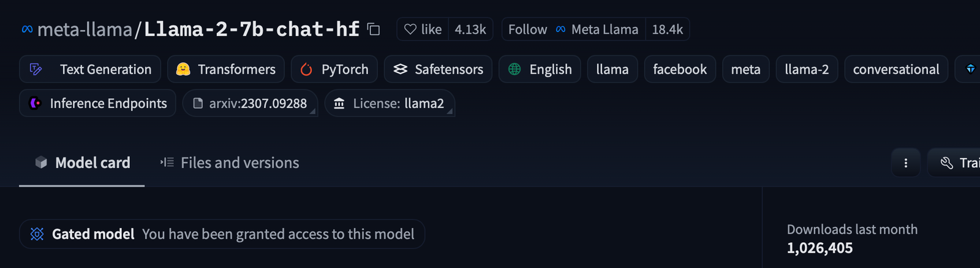Click the Safetensors stack icon

pos(401,69)
